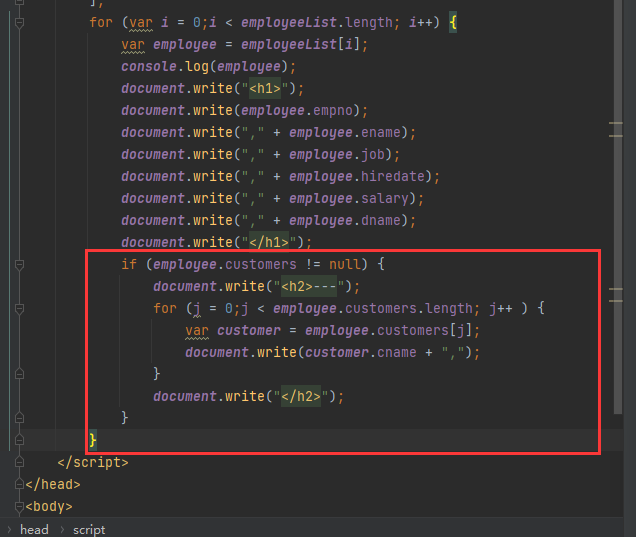Select the head breadcrumb
This screenshot has width=636, height=537.
tap(33, 529)
